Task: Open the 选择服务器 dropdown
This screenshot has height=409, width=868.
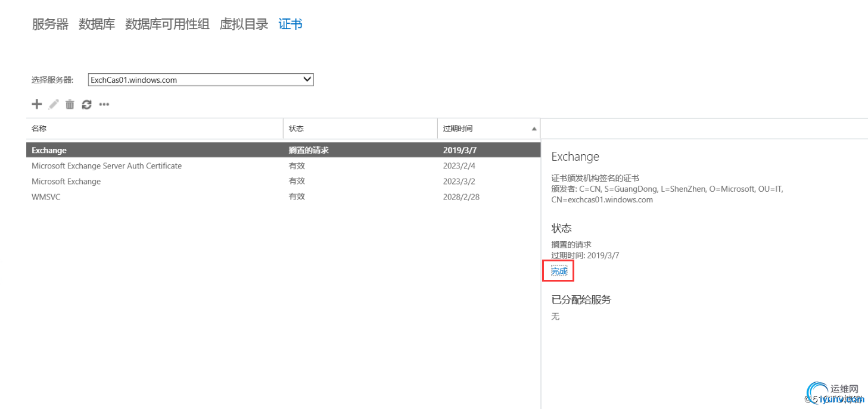Action: point(201,79)
